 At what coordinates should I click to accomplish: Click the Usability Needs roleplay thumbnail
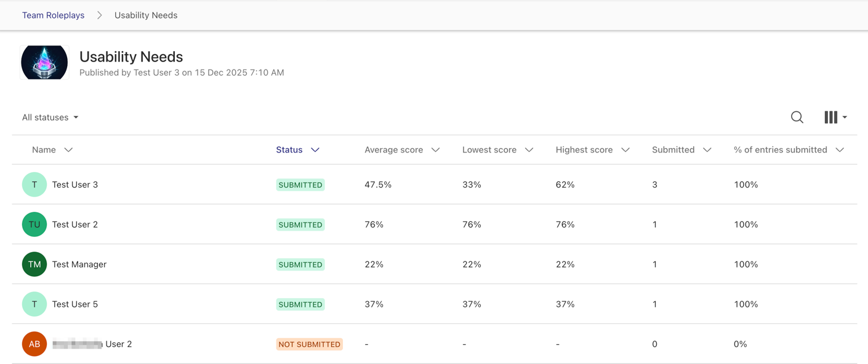(x=44, y=63)
